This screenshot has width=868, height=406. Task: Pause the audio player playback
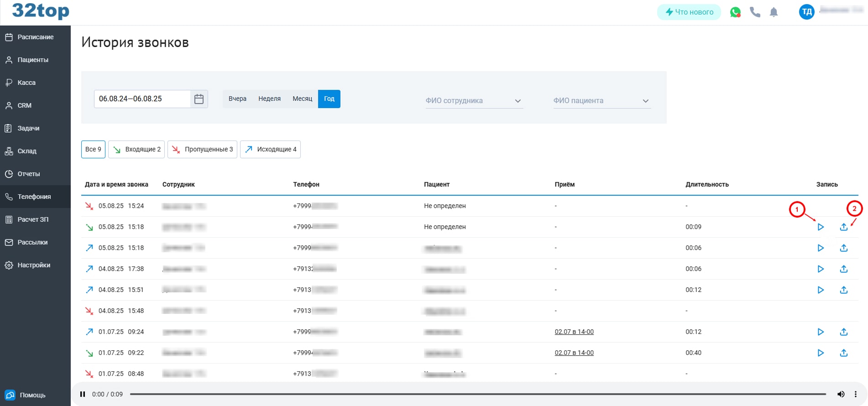[83, 394]
